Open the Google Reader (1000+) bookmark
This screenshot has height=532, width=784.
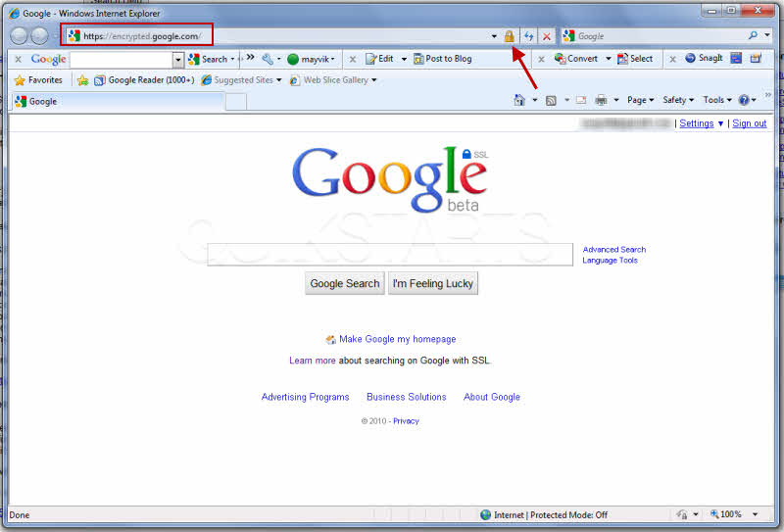[x=144, y=80]
